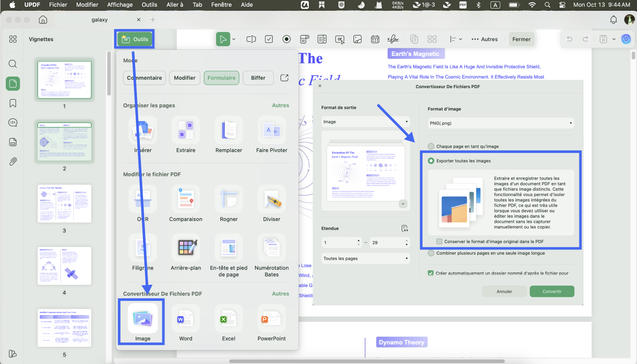Open the Fenêtre menu
Image resolution: width=637 pixels, height=364 pixels.
coord(221,5)
